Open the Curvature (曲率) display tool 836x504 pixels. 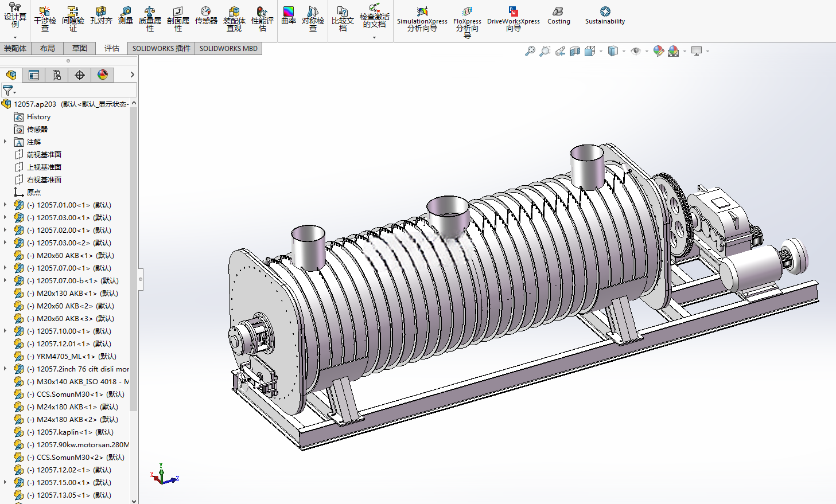point(289,16)
